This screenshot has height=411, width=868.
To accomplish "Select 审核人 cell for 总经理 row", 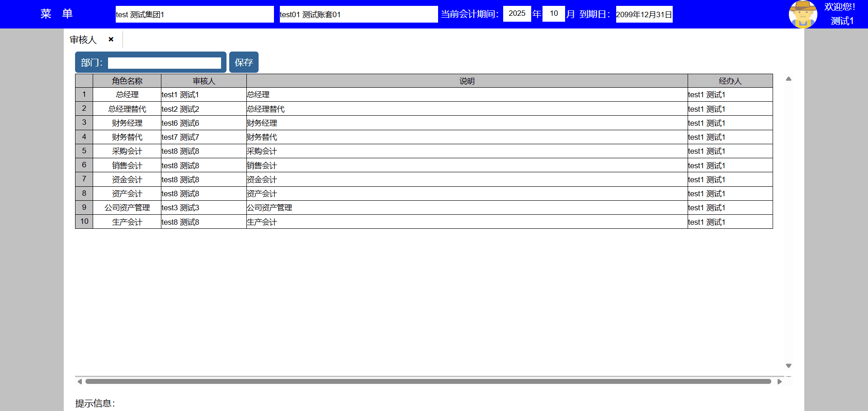I will 203,94.
